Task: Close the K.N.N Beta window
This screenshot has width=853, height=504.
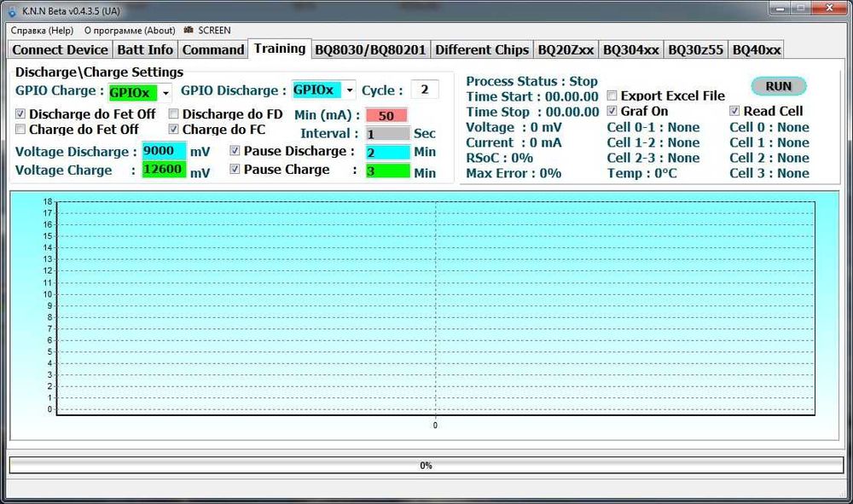Action: [x=829, y=9]
